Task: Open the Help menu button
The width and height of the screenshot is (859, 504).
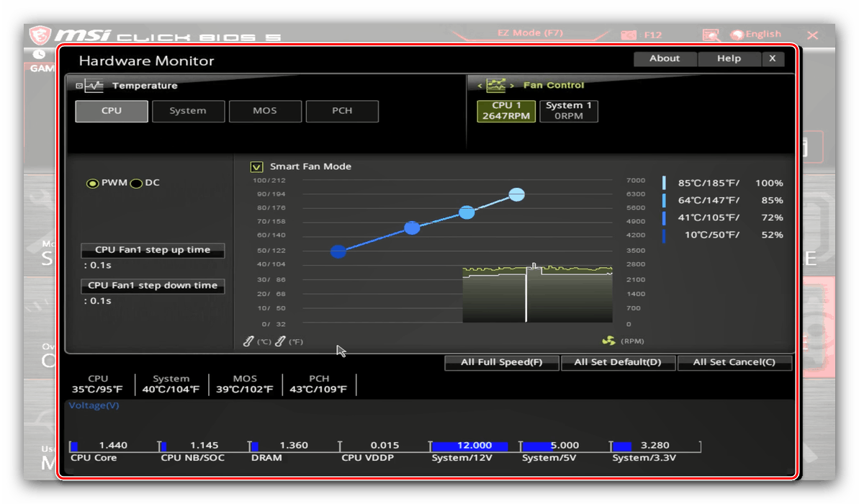Action: coord(729,58)
